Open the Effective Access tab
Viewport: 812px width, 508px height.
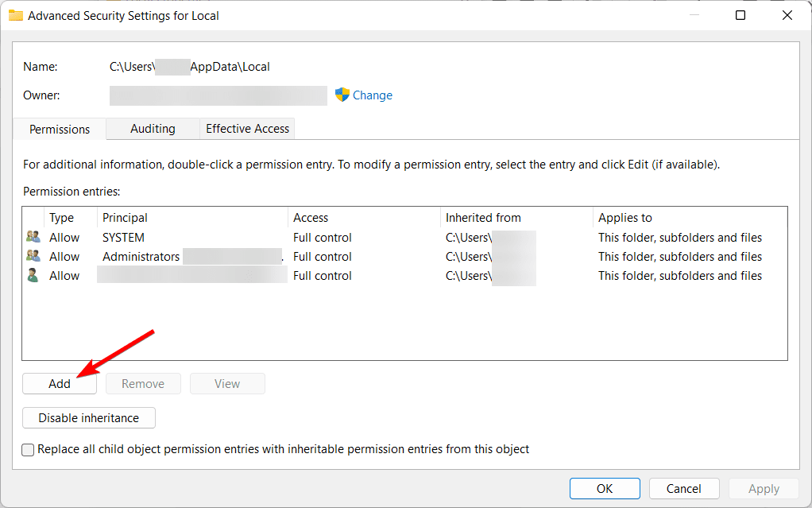point(248,129)
